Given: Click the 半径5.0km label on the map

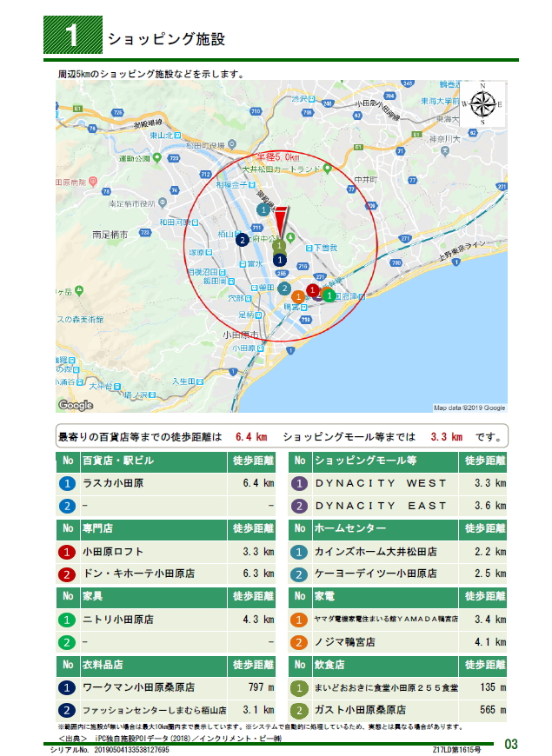Looking at the screenshot, I should pos(278,157).
